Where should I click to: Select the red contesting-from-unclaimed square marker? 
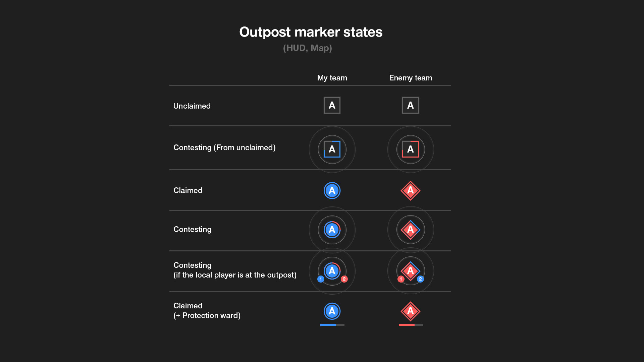pyautogui.click(x=410, y=149)
